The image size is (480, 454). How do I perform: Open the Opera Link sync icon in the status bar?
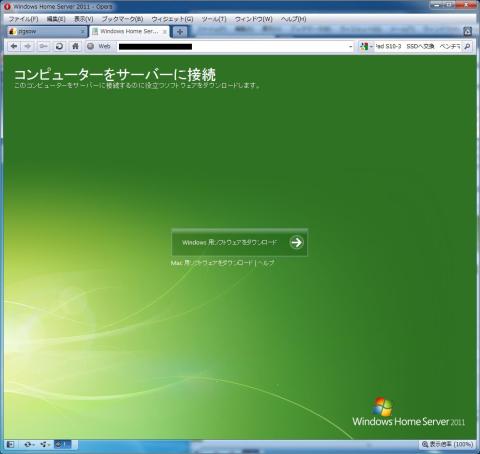pos(29,444)
